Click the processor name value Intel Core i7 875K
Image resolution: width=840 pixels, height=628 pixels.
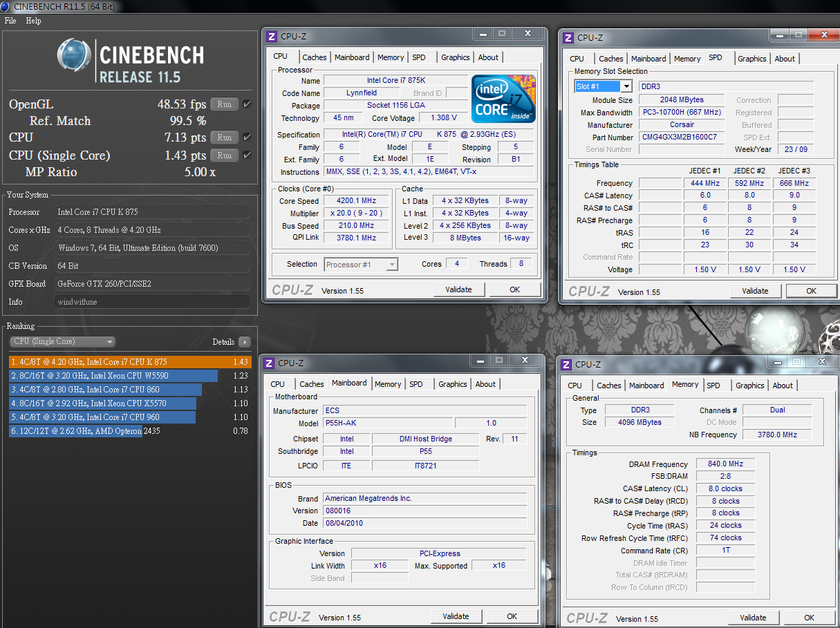(x=396, y=81)
